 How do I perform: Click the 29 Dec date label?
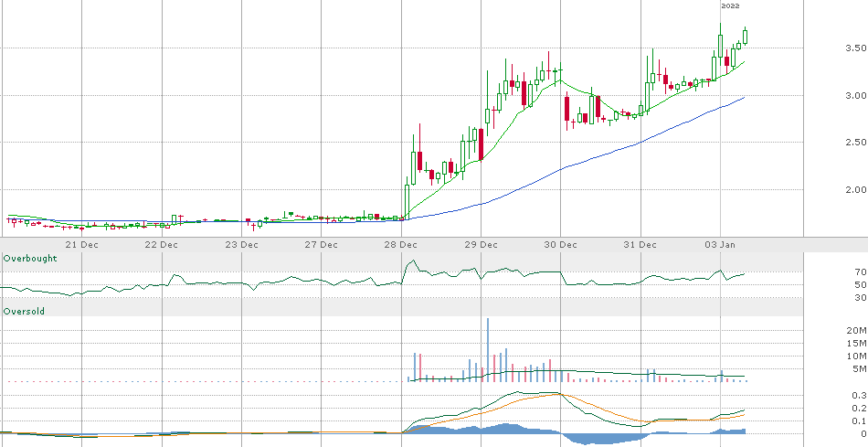[481, 244]
